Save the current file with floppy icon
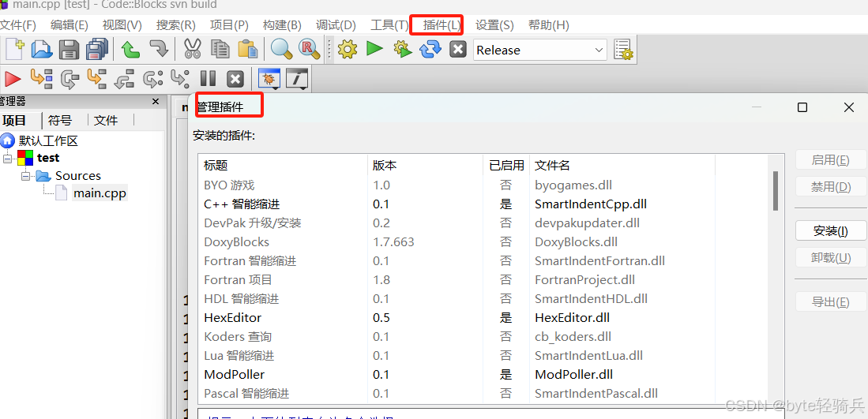 (70, 50)
